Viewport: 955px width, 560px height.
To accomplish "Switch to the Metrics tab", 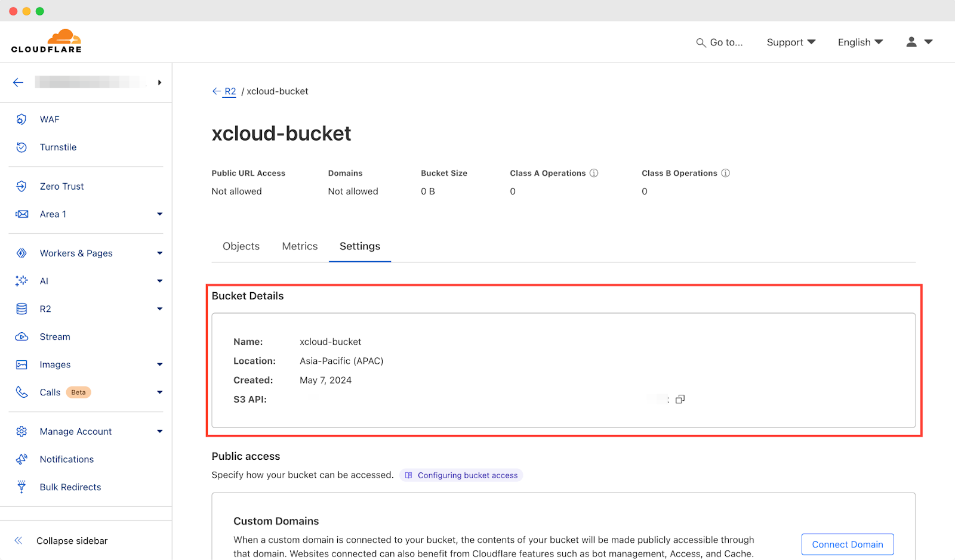I will [x=300, y=246].
